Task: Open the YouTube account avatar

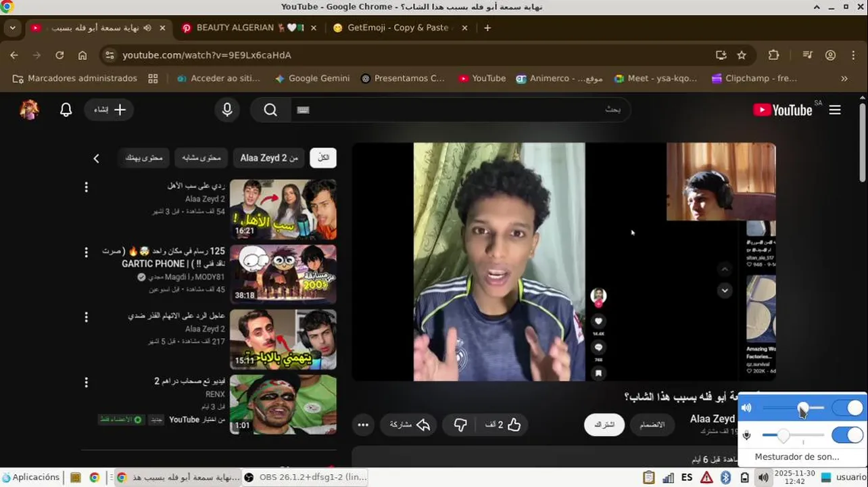Action: 29,110
